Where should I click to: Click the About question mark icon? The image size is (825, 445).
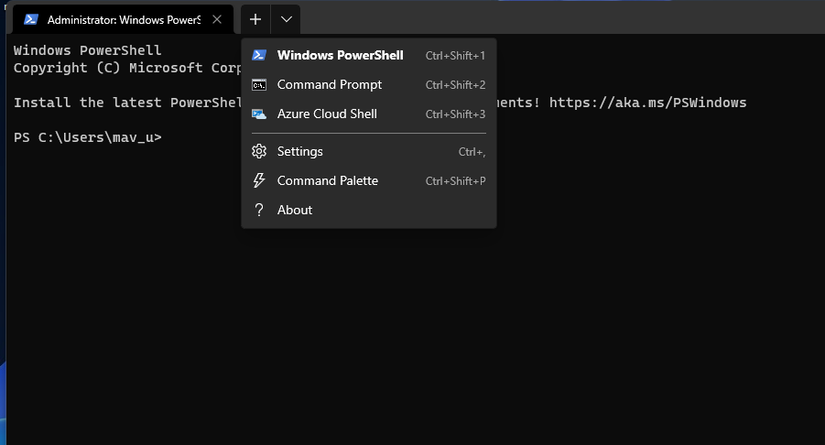(259, 210)
